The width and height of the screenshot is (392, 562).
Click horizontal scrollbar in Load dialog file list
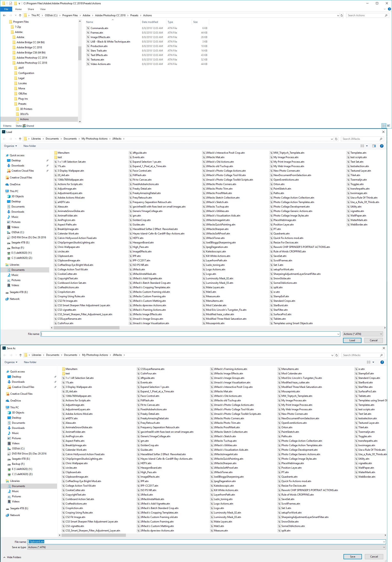tap(86, 328)
